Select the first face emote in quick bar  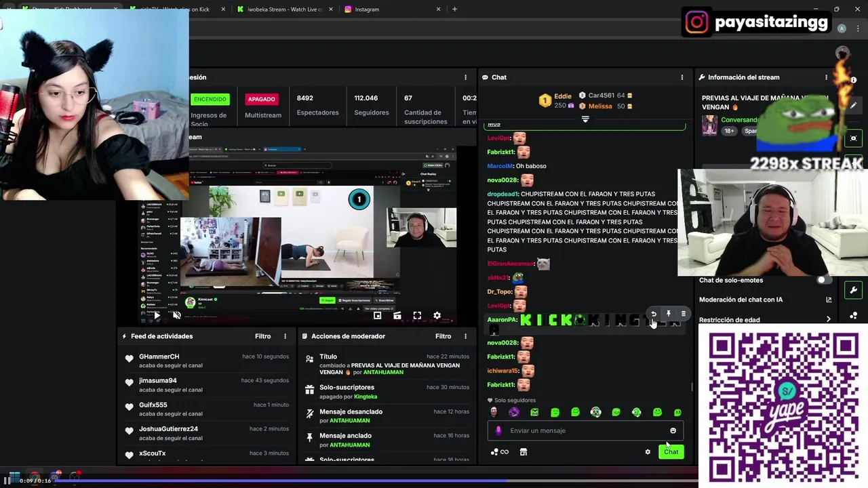coord(494,412)
